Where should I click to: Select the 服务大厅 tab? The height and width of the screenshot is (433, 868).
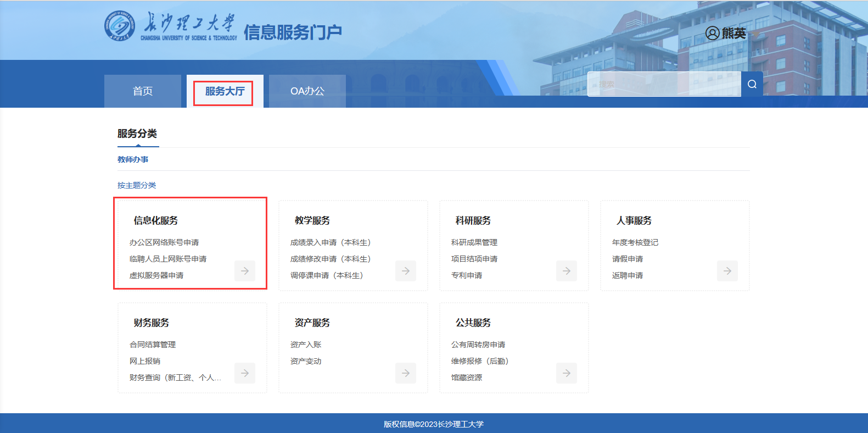tap(225, 91)
